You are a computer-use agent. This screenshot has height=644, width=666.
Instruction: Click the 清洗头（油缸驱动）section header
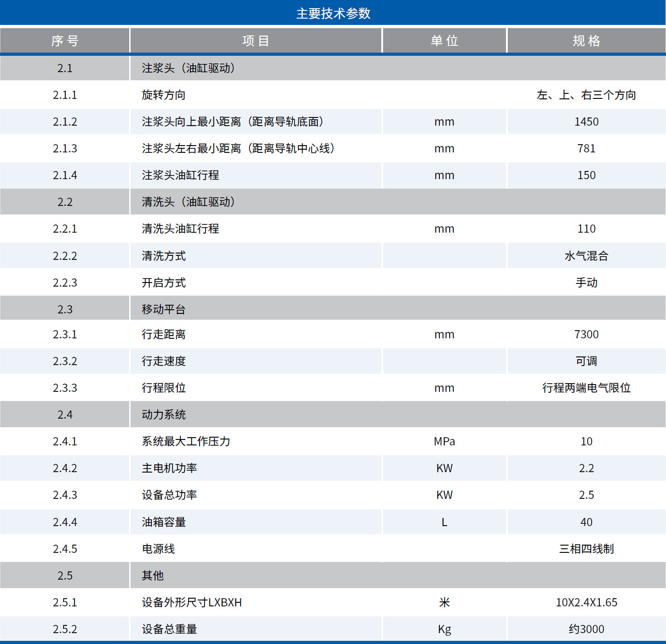pyautogui.click(x=188, y=202)
